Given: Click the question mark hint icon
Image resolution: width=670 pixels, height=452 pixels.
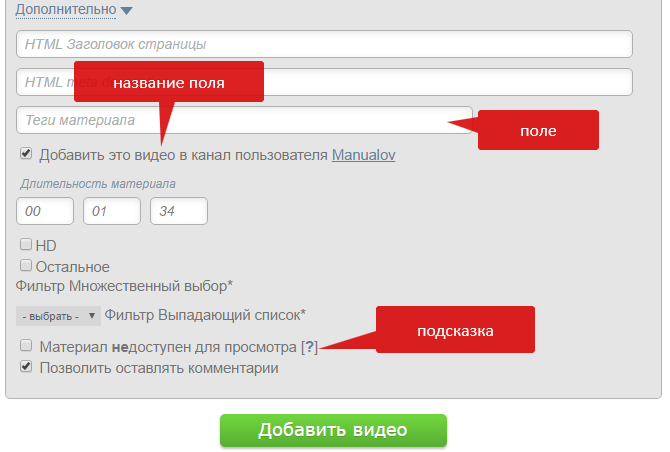Looking at the screenshot, I should 309,347.
